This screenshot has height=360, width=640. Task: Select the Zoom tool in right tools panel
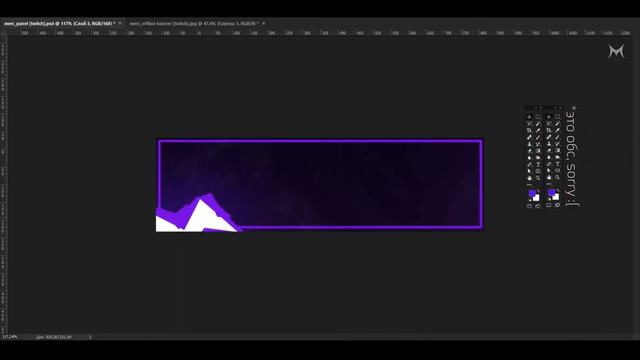[x=558, y=177]
